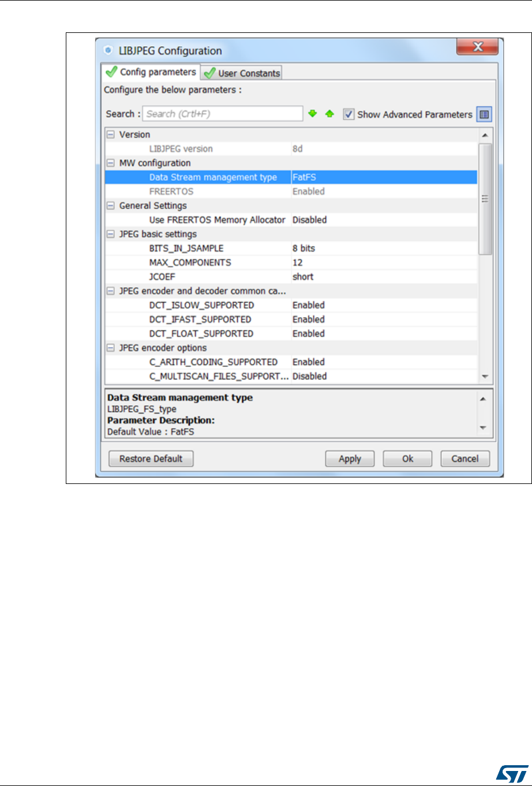Switch to the Config parameters tab
The height and width of the screenshot is (786, 532).
(x=151, y=72)
